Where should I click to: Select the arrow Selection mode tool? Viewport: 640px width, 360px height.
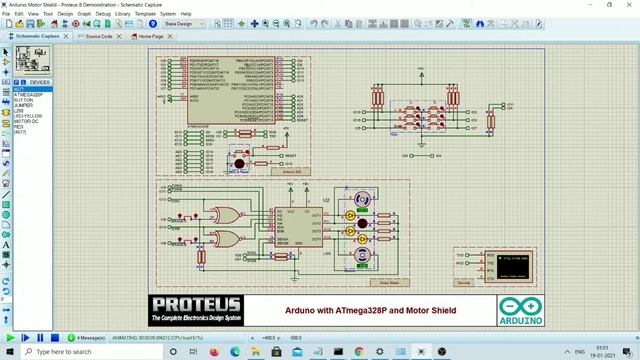pos(6,52)
